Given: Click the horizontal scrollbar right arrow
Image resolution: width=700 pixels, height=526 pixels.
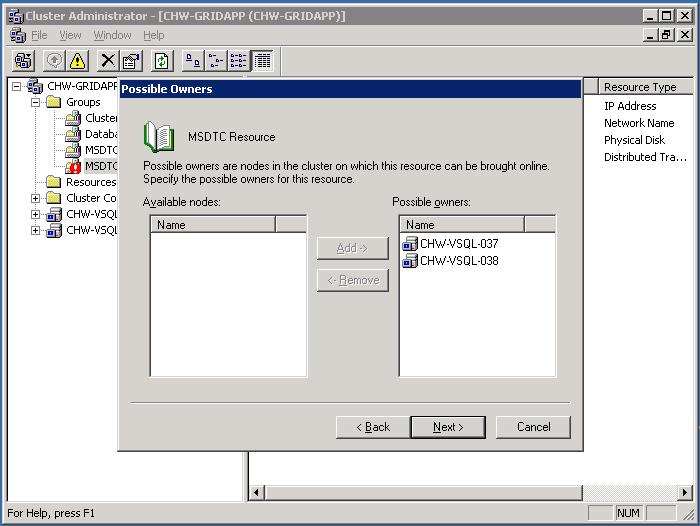Looking at the screenshot, I should (685, 493).
